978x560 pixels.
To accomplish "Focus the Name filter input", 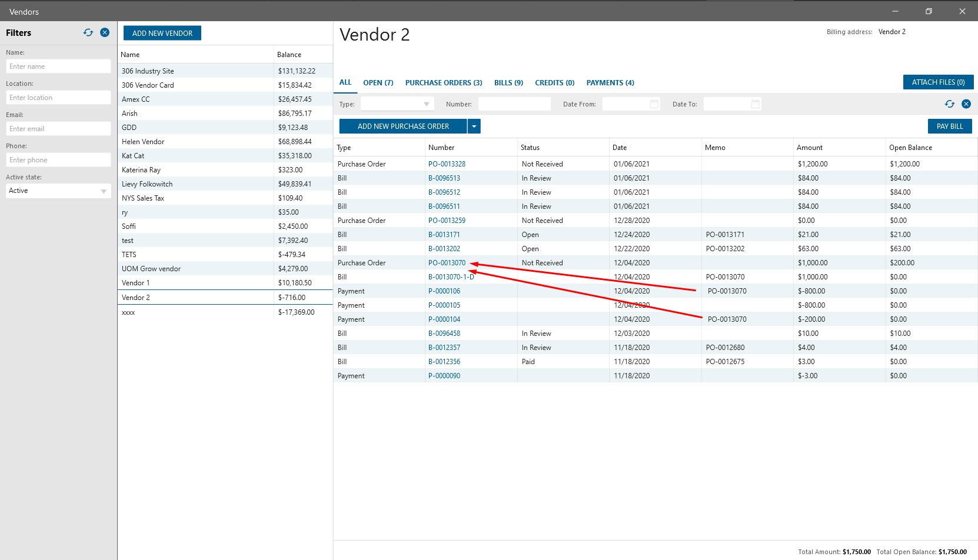I will pyautogui.click(x=58, y=66).
